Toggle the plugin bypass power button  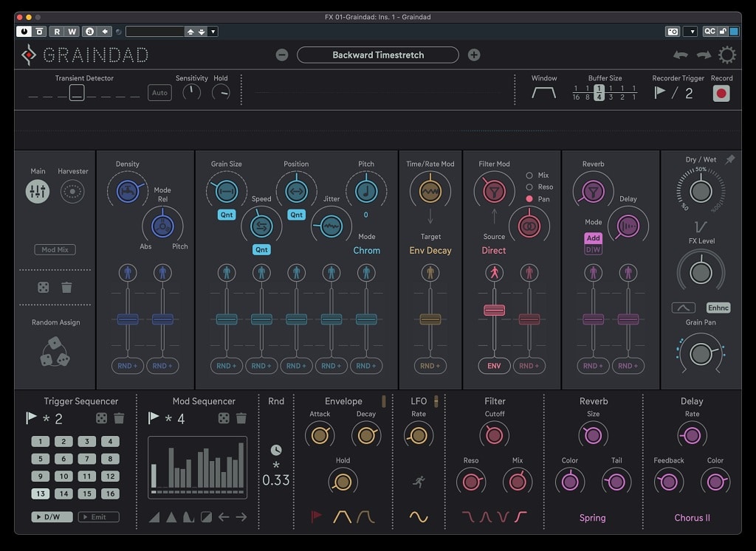tap(24, 32)
